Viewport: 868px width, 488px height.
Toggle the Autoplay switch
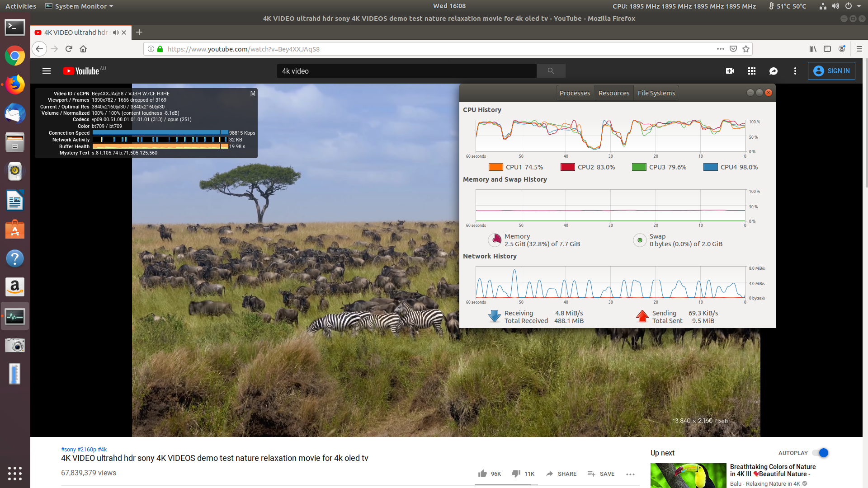pyautogui.click(x=821, y=453)
